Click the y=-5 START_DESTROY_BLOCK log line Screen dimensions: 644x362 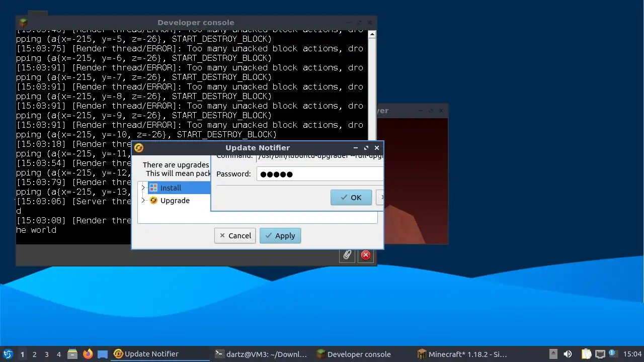144,39
